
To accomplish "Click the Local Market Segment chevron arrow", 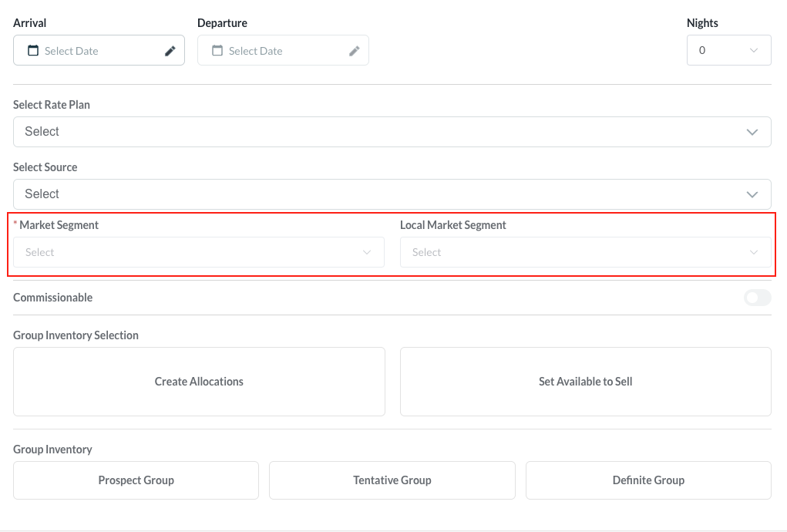I will [x=754, y=252].
